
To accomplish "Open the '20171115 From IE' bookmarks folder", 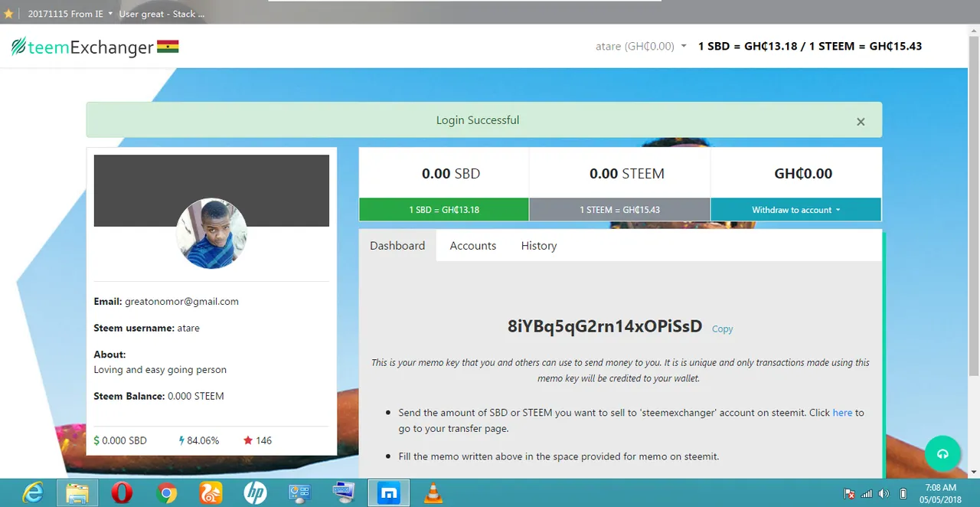I will point(70,14).
